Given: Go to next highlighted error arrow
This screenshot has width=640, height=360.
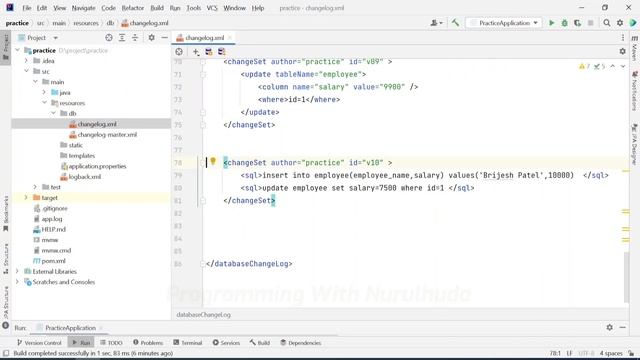Looking at the screenshot, I should tap(623, 66).
